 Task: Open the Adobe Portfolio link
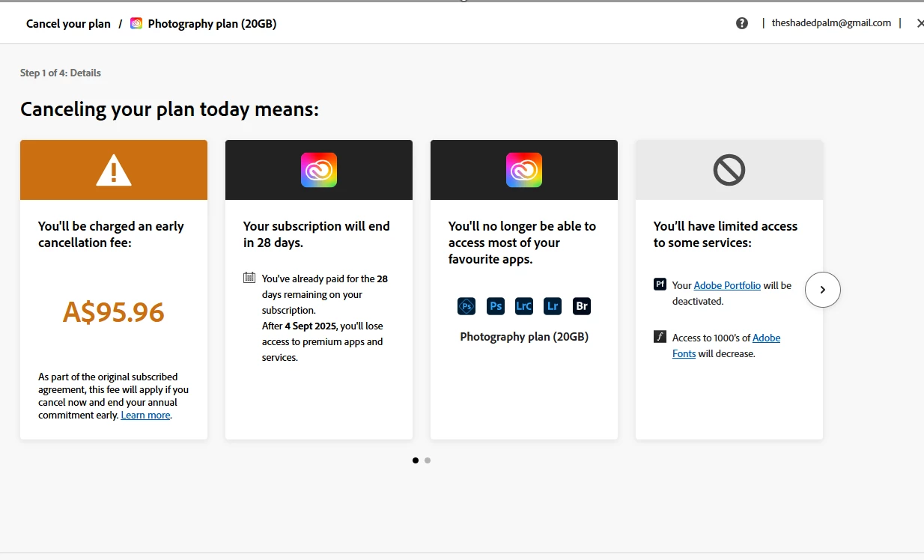(x=727, y=285)
